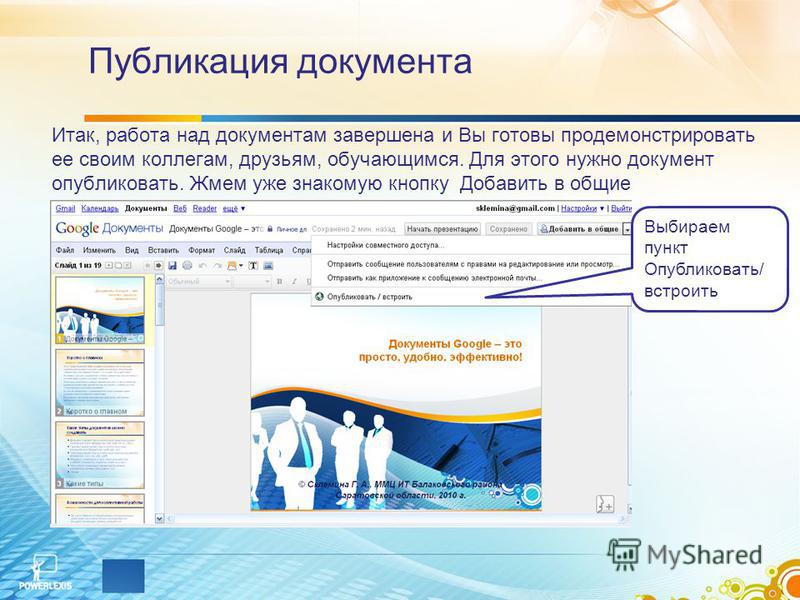This screenshot has height=600, width=800.
Task: Click the document title Документы Google – это
Action: pyautogui.click(x=216, y=229)
